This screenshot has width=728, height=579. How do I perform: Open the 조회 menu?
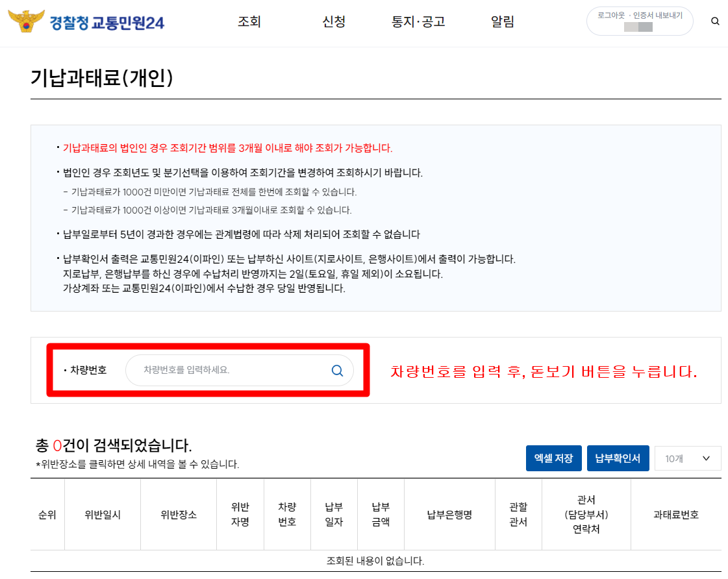click(249, 21)
